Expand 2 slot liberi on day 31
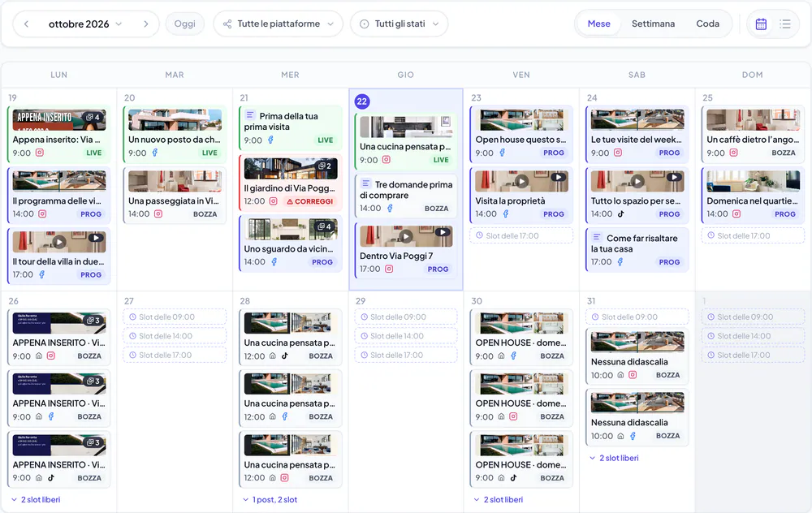812x513 pixels. (x=614, y=458)
